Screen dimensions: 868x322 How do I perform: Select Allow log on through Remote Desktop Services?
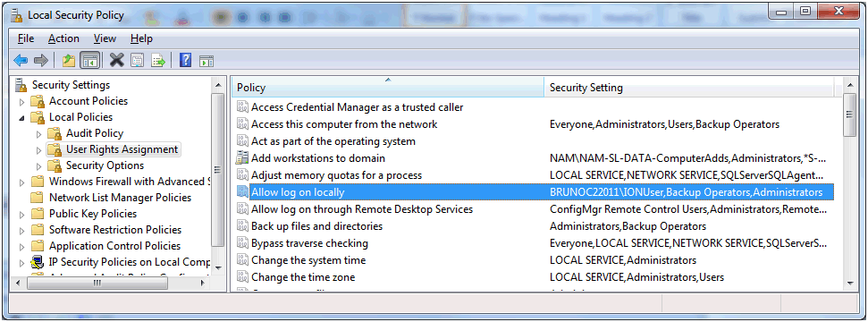[x=362, y=209]
